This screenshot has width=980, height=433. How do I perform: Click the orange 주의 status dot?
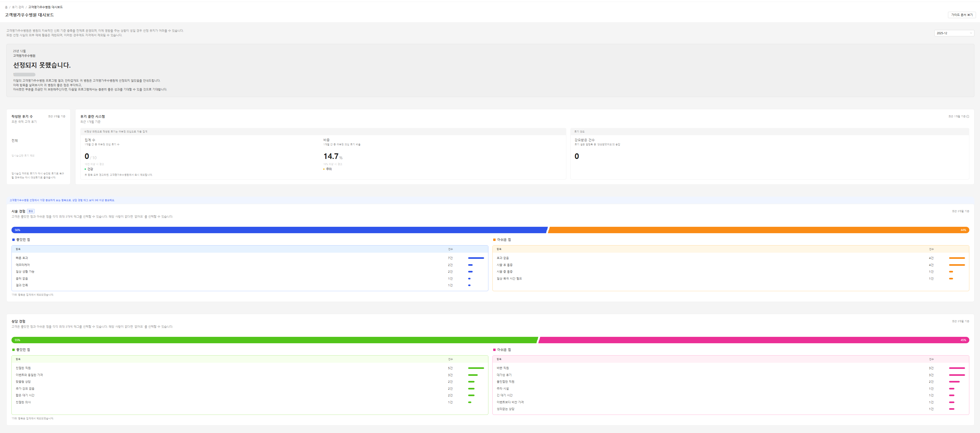[324, 169]
